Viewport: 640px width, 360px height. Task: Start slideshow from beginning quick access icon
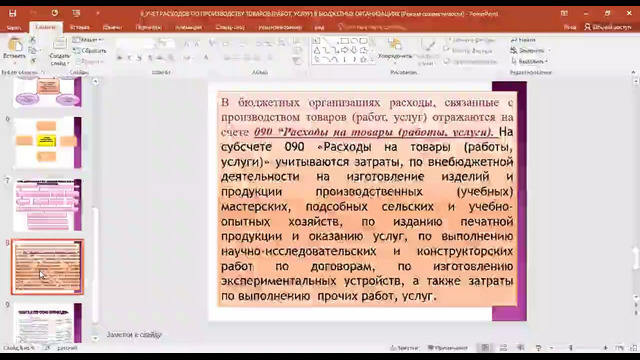point(76,13)
